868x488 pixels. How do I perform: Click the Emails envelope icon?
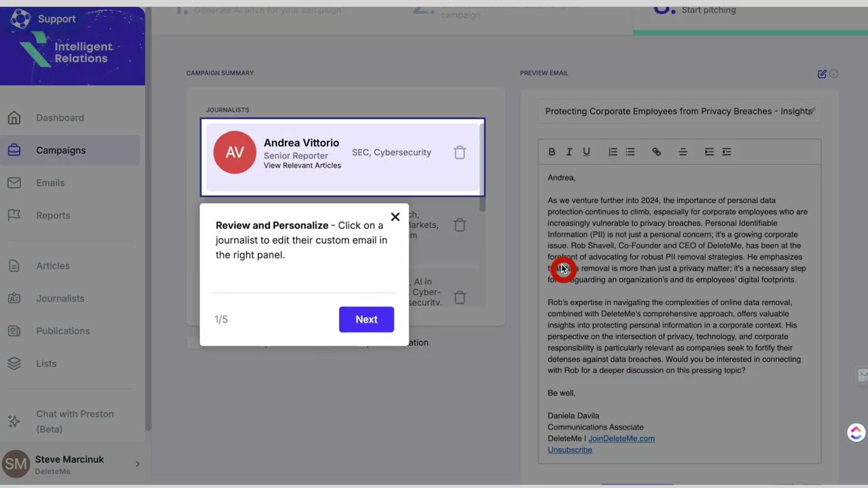pyautogui.click(x=14, y=183)
